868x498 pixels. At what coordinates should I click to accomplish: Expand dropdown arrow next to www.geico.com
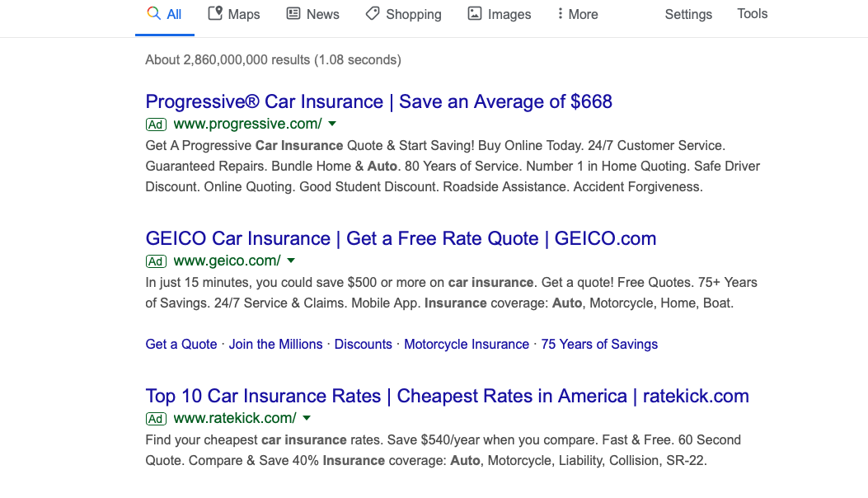291,261
